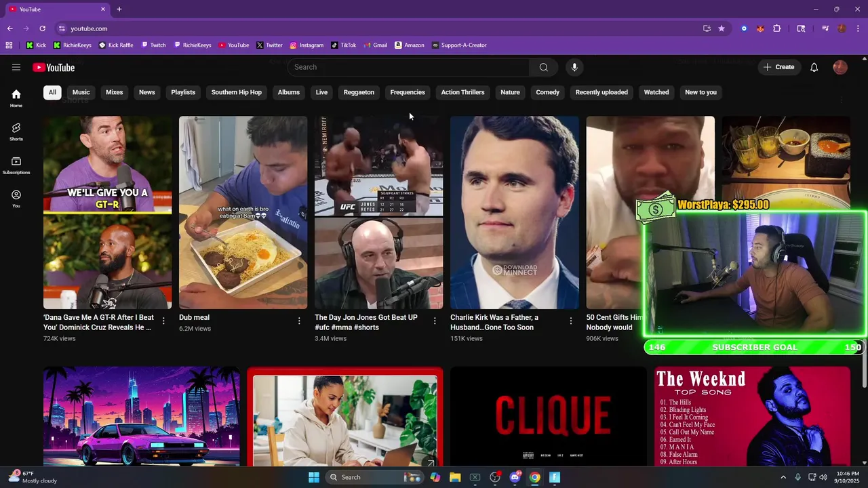868x488 pixels.
Task: Go to Home in the sidebar
Action: tap(16, 98)
